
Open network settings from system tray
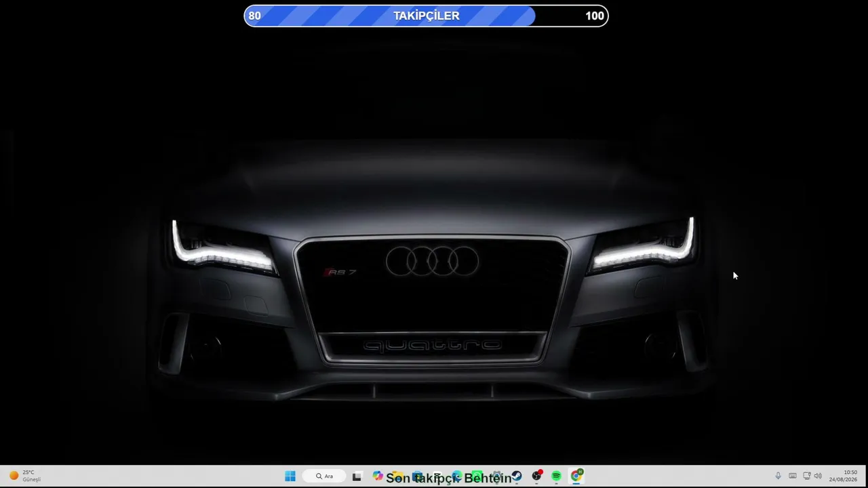click(806, 476)
